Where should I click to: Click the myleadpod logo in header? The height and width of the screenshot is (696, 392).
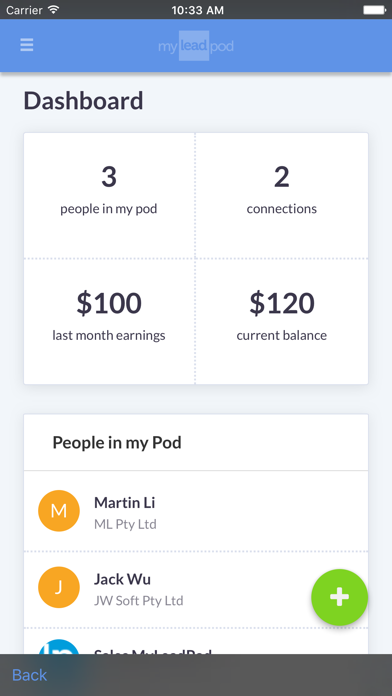(x=196, y=46)
